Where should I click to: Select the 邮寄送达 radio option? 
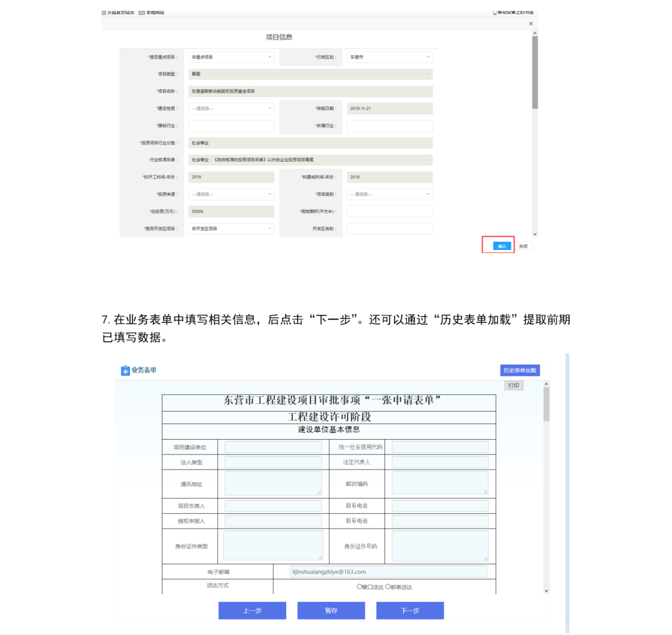point(388,586)
